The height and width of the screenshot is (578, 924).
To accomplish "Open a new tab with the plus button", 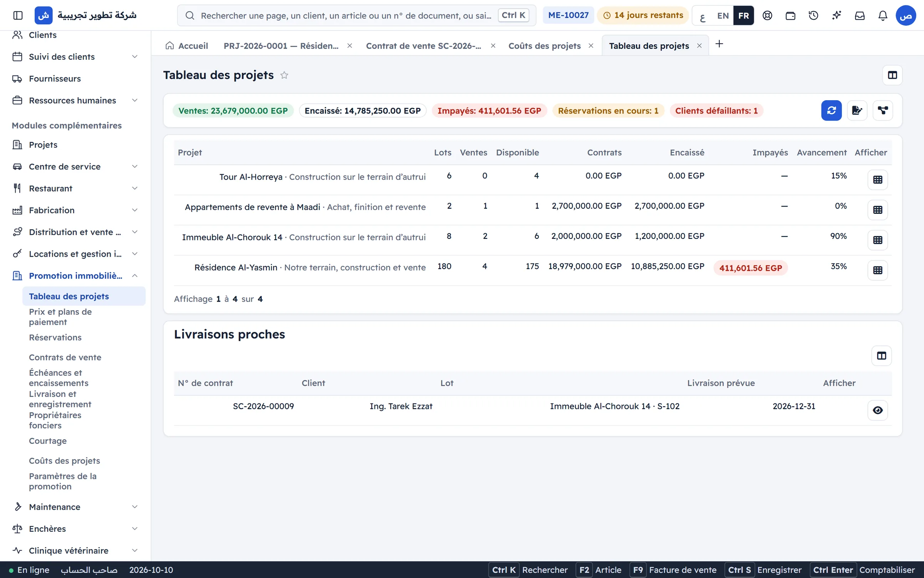I will pyautogui.click(x=719, y=44).
